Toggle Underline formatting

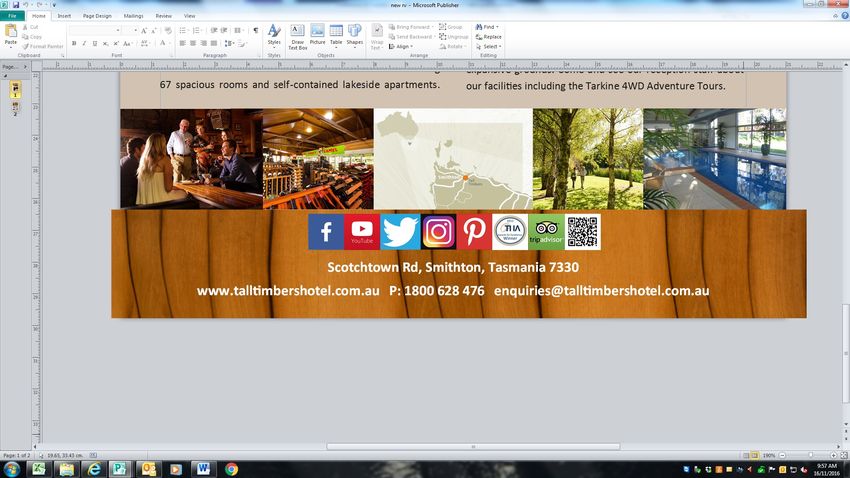(x=95, y=43)
